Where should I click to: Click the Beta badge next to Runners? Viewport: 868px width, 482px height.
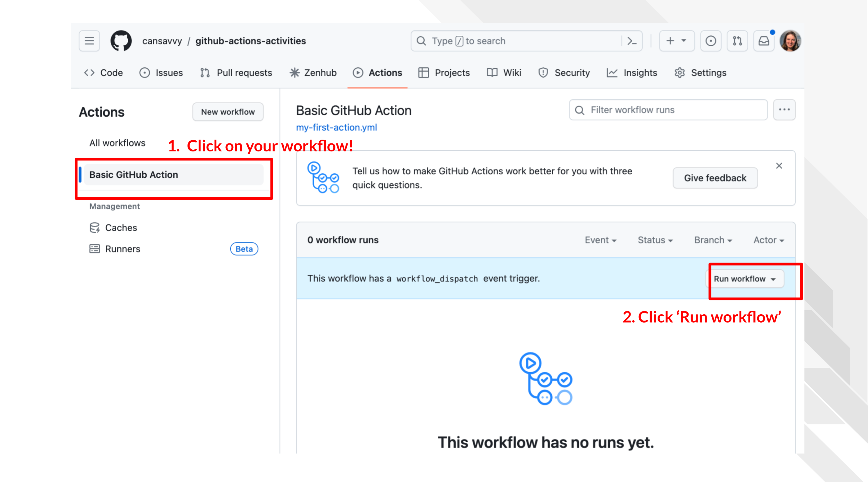pyautogui.click(x=244, y=249)
